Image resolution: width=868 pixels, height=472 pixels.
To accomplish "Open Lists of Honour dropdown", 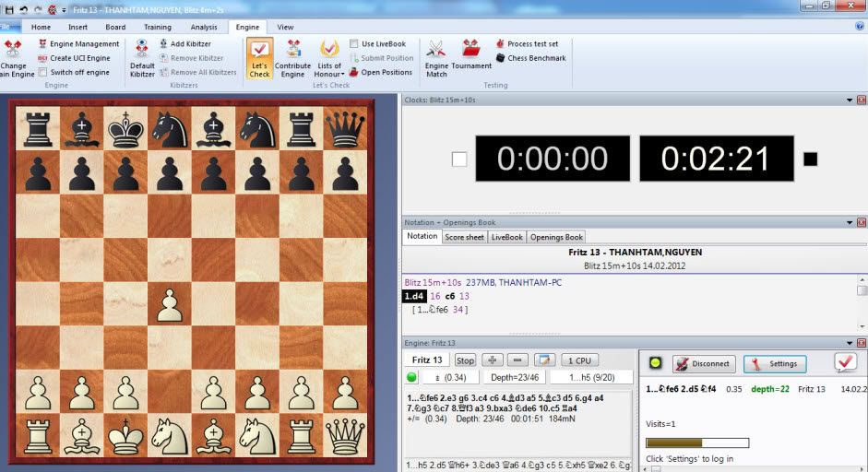I will (x=329, y=59).
